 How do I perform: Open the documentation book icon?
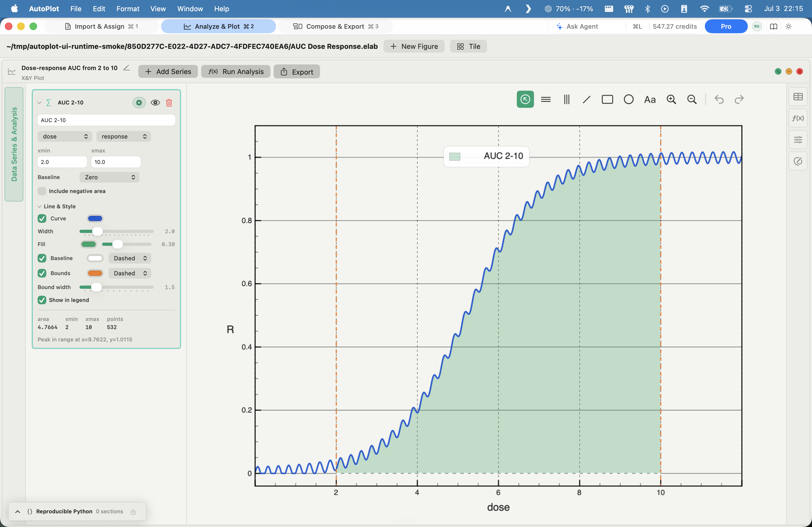coord(773,26)
